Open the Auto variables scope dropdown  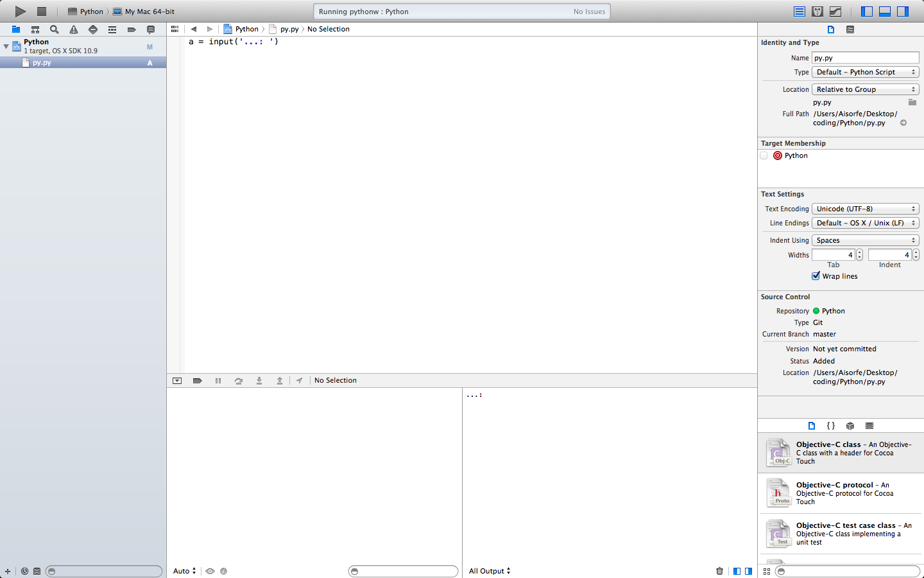tap(185, 571)
